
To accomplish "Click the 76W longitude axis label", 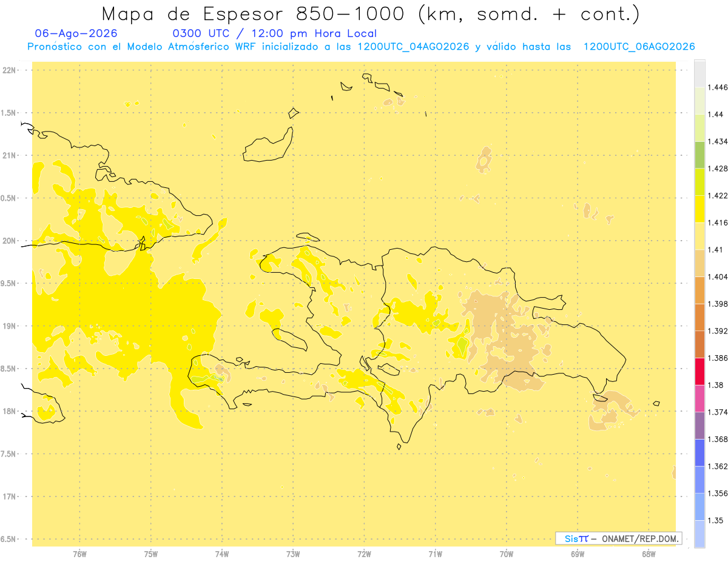I will tap(79, 554).
